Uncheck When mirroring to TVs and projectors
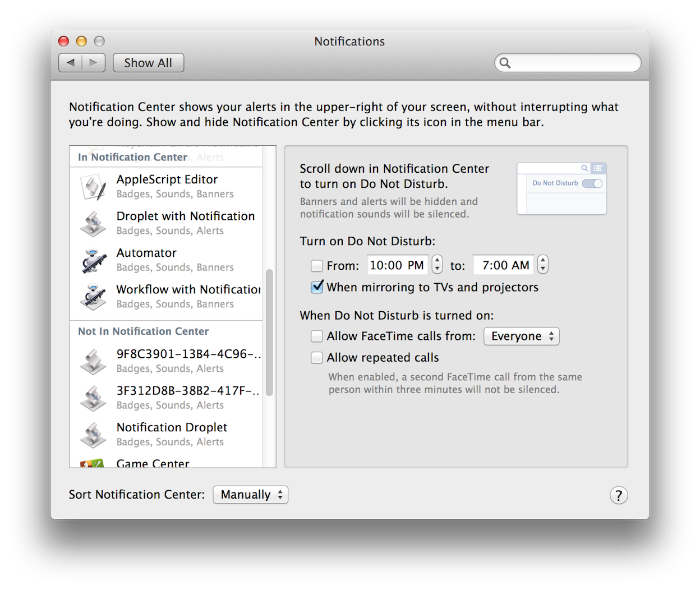700x590 pixels. [317, 287]
